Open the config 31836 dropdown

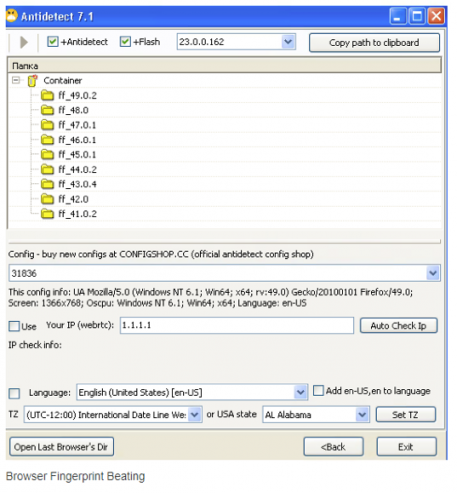[433, 273]
